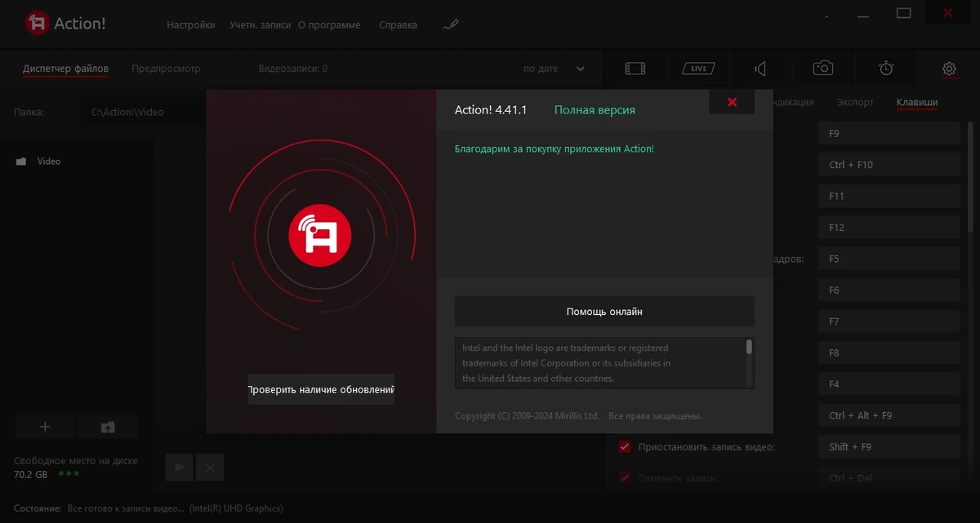This screenshot has height=523, width=980.
Task: Select the Клавиши settings tab
Action: click(x=917, y=102)
